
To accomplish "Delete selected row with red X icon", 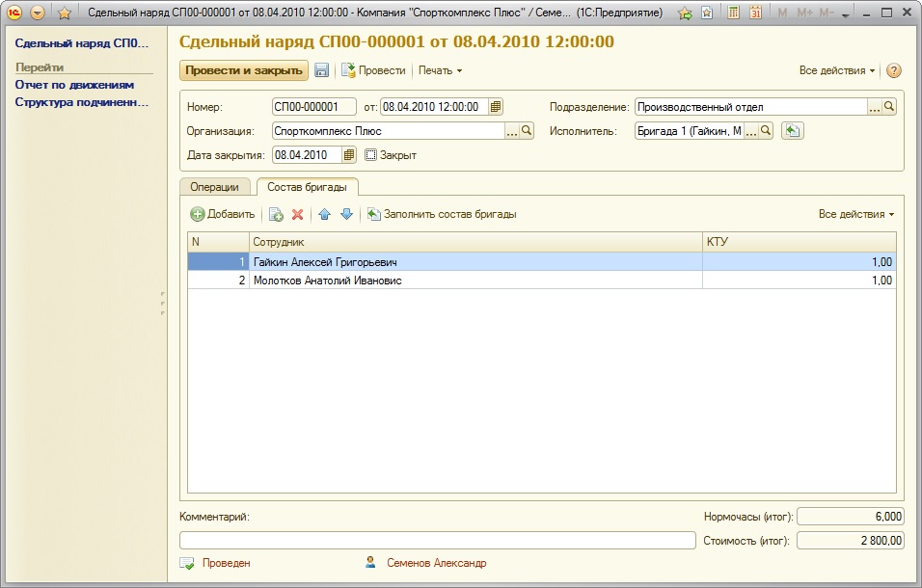I will point(297,214).
